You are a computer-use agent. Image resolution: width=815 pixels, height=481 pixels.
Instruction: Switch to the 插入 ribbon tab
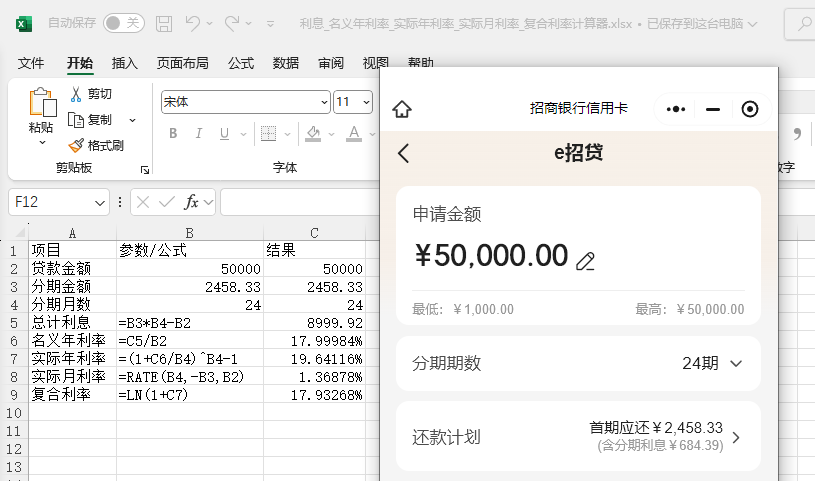point(125,63)
